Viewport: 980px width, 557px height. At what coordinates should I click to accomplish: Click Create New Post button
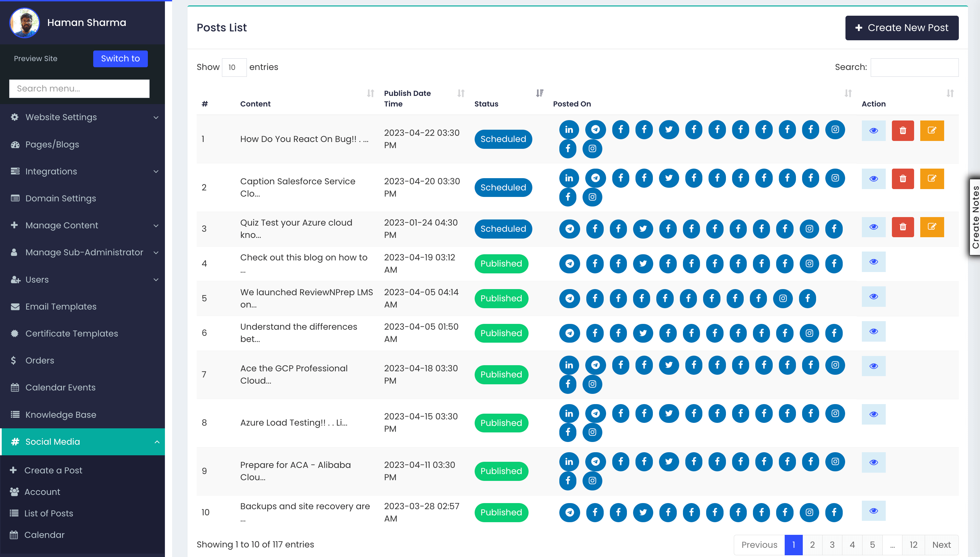click(901, 28)
